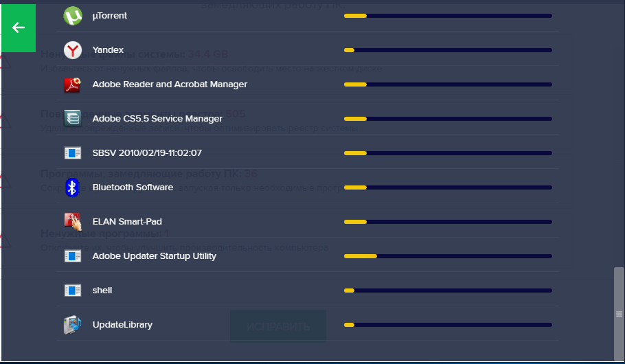Select the ELAN Smart-Pad label
This screenshot has width=625, height=364.
click(x=127, y=221)
